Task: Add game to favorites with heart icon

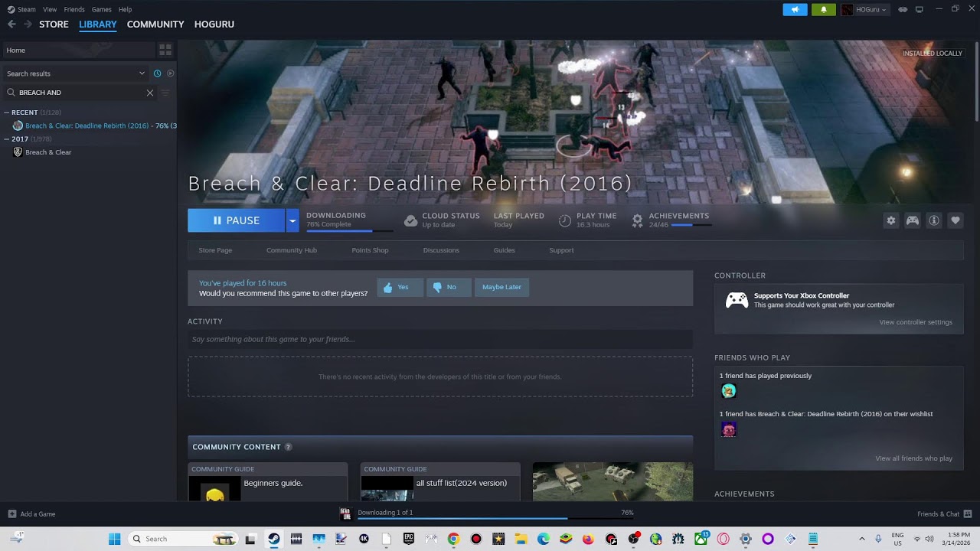Action: 955,220
